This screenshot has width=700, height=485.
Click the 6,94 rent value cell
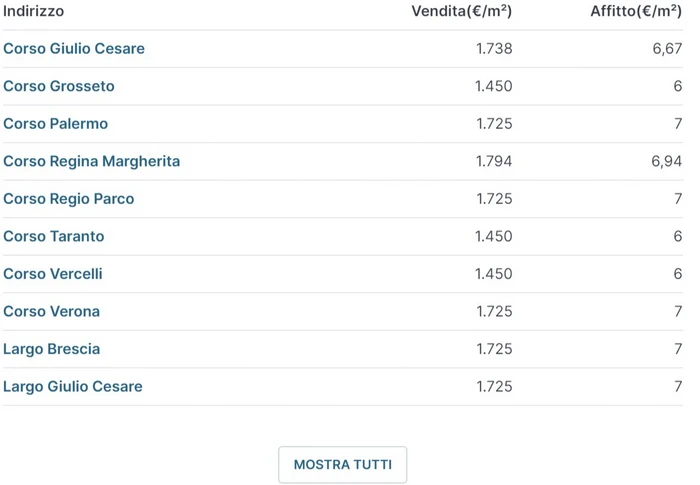click(667, 161)
